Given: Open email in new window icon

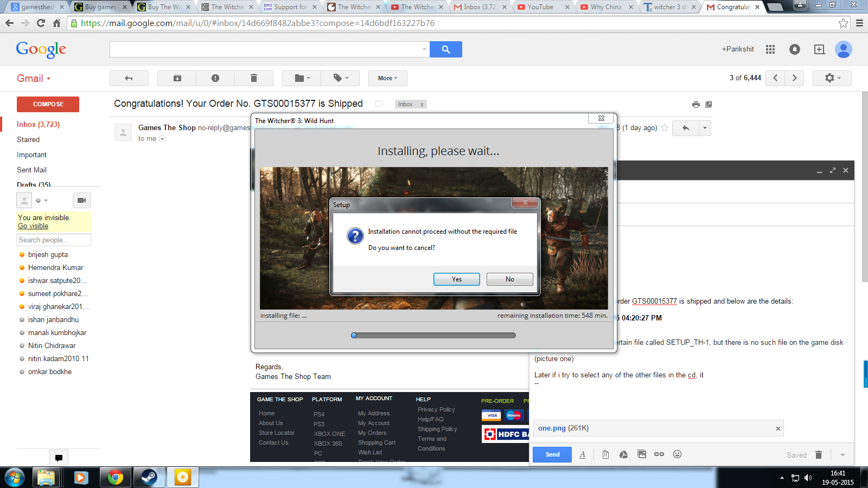Looking at the screenshot, I should tap(709, 105).
